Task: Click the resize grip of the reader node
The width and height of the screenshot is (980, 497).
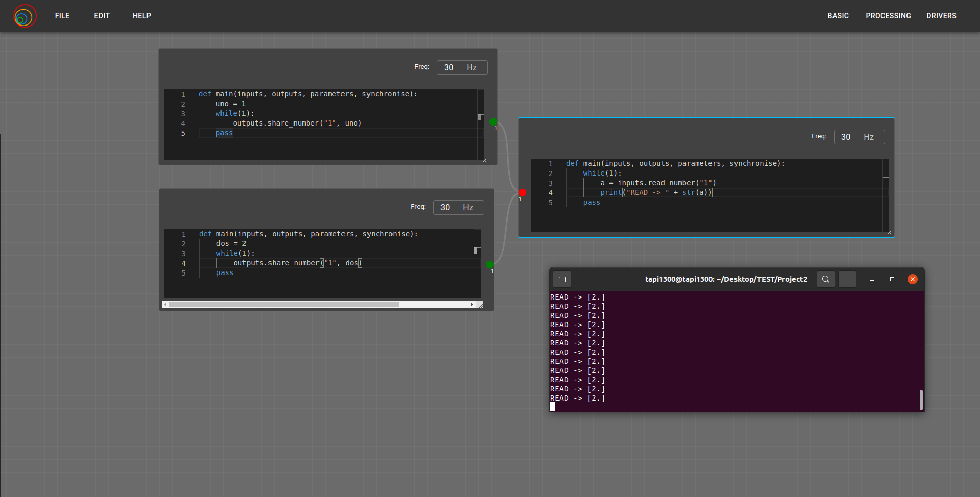Action: tap(890, 232)
